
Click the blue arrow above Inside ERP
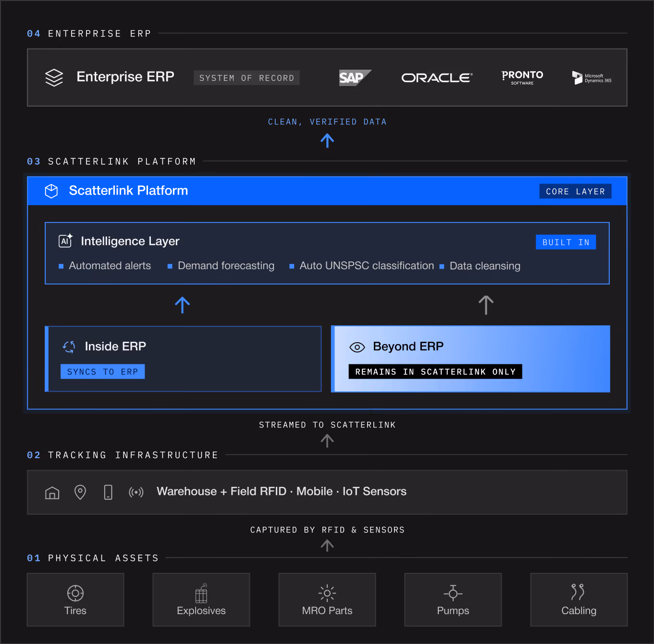[183, 305]
